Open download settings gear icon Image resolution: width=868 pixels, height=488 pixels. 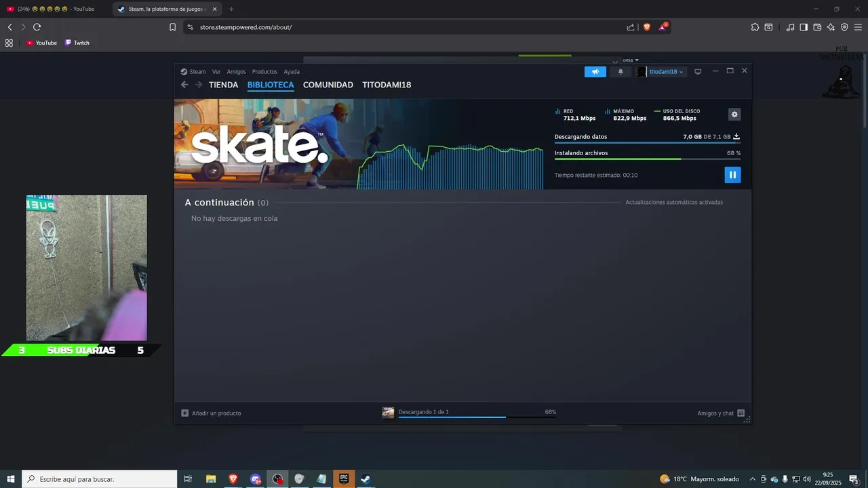coord(734,115)
